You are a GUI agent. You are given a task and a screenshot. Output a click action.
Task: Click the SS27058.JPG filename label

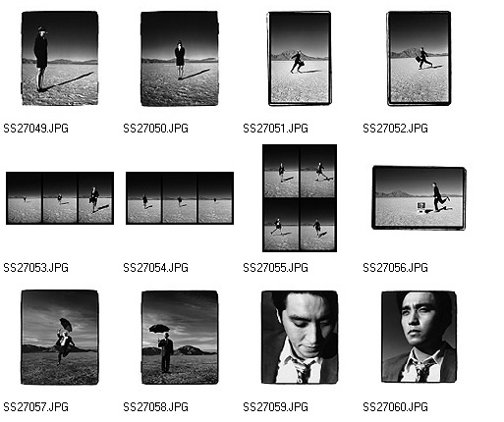(156, 407)
